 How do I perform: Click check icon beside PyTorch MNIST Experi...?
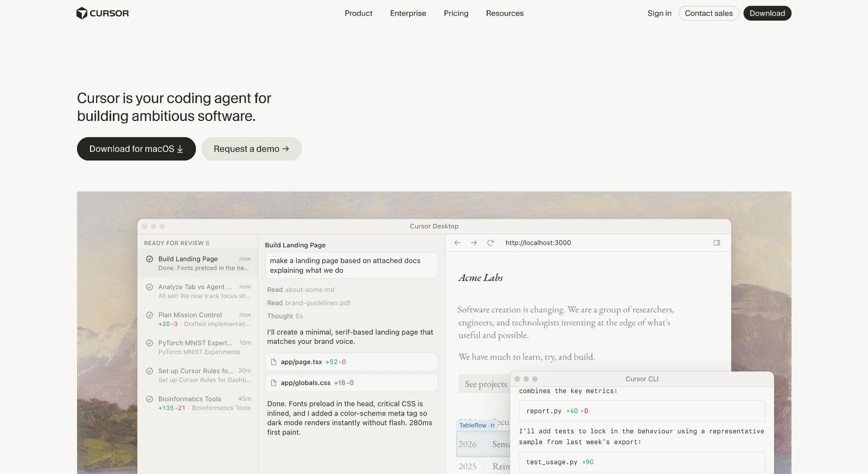149,343
